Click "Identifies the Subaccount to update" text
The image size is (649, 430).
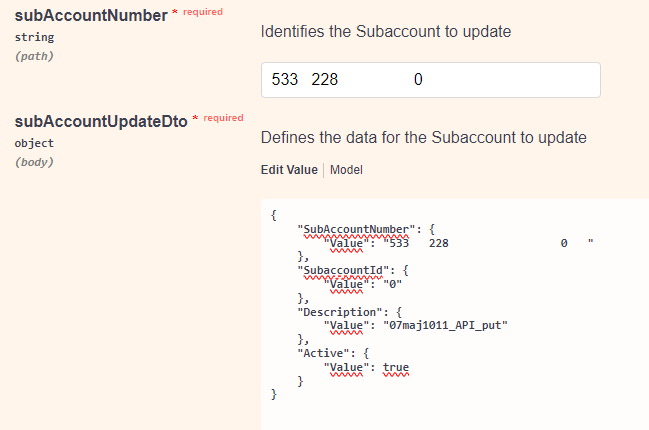386,32
